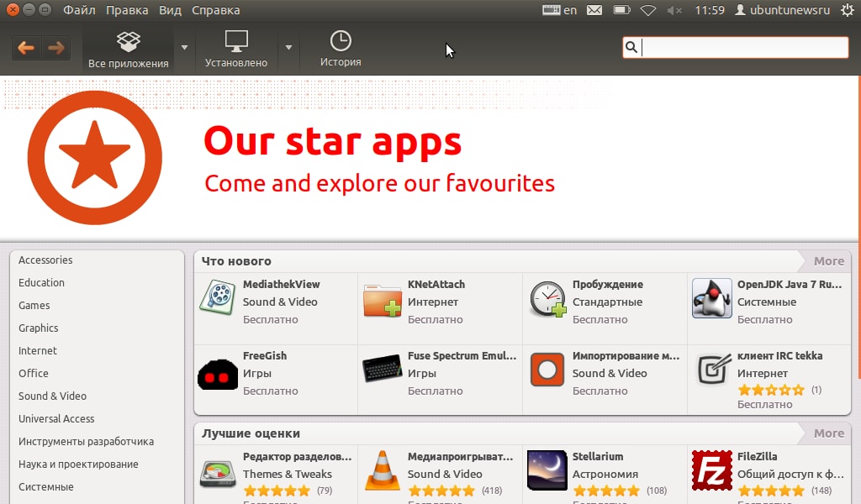861x504 pixels.
Task: Show the Installed (Установлено) applications
Action: click(236, 50)
